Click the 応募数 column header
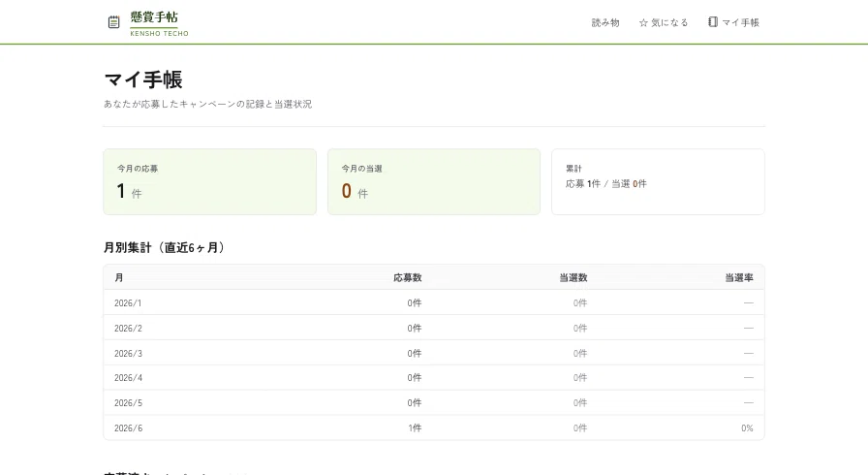 [408, 277]
